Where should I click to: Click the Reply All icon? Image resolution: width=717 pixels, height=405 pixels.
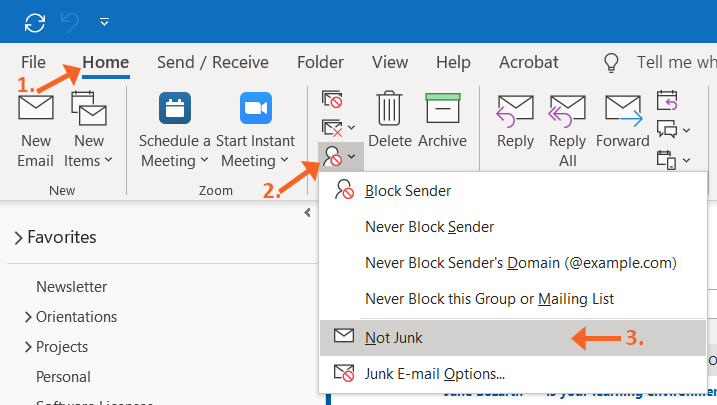pyautogui.click(x=568, y=109)
